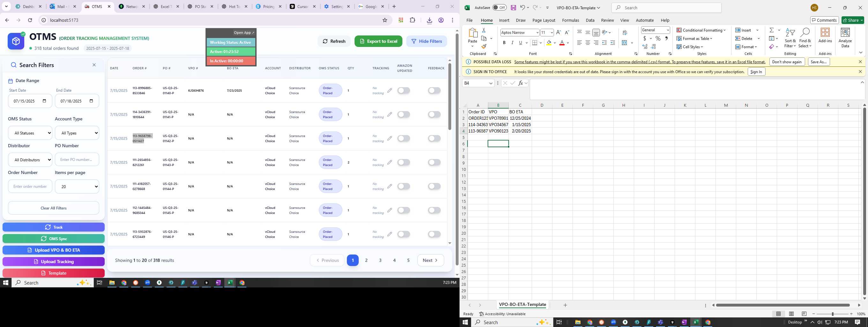Image resolution: width=868 pixels, height=327 pixels.
Task: Click the Bold formatting icon in Excel
Action: 504,43
